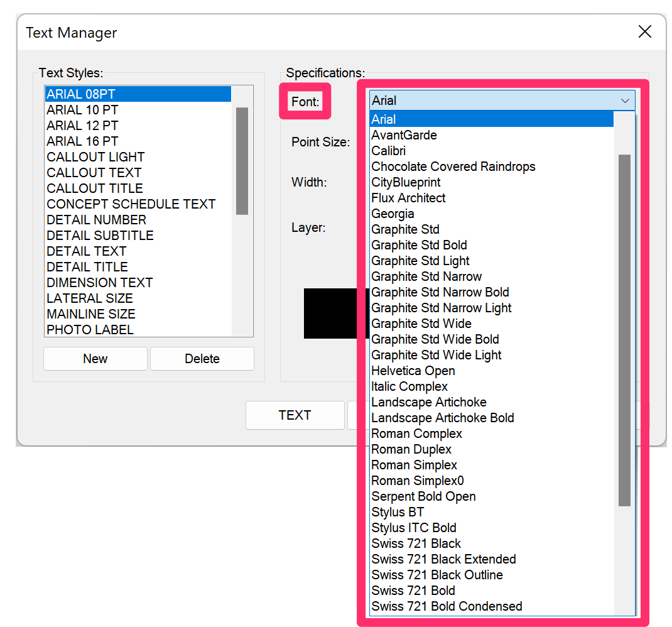Select Helvetica Open font

(492, 371)
